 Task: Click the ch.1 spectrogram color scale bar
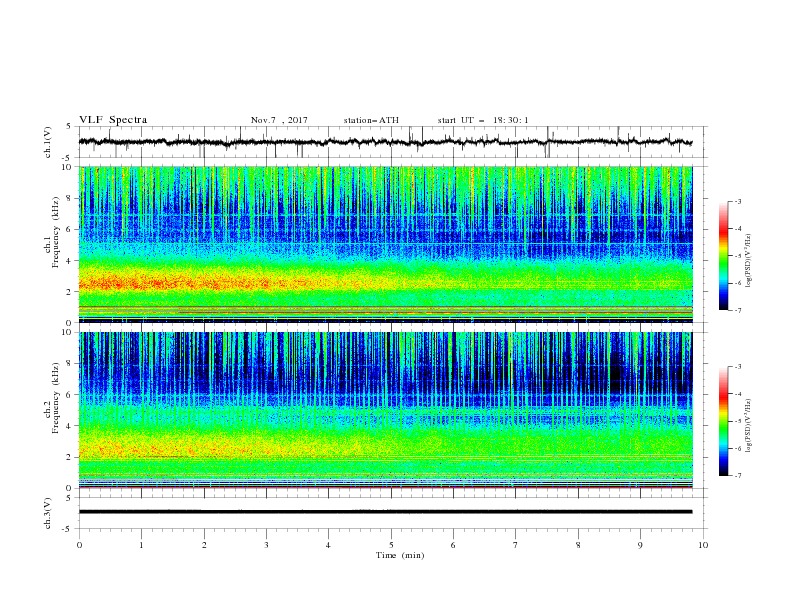tap(723, 255)
